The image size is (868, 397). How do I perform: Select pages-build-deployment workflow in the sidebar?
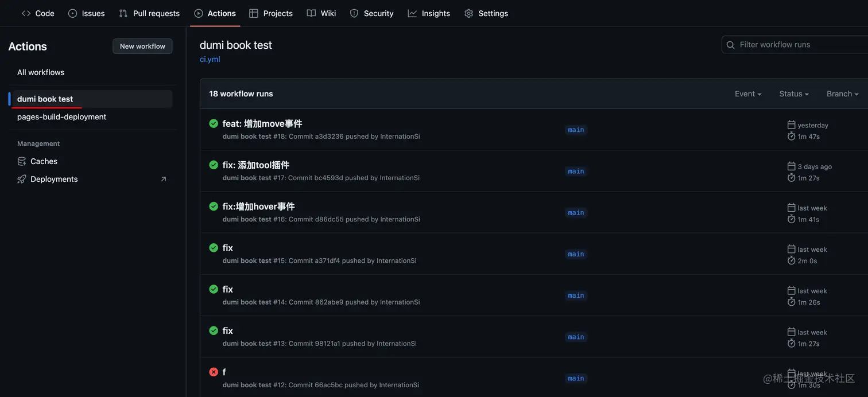tap(61, 116)
